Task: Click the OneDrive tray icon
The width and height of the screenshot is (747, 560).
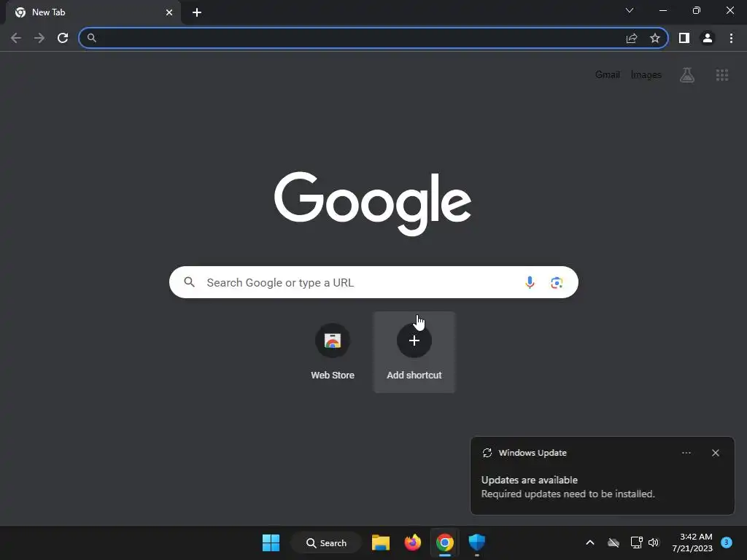Action: (x=614, y=542)
